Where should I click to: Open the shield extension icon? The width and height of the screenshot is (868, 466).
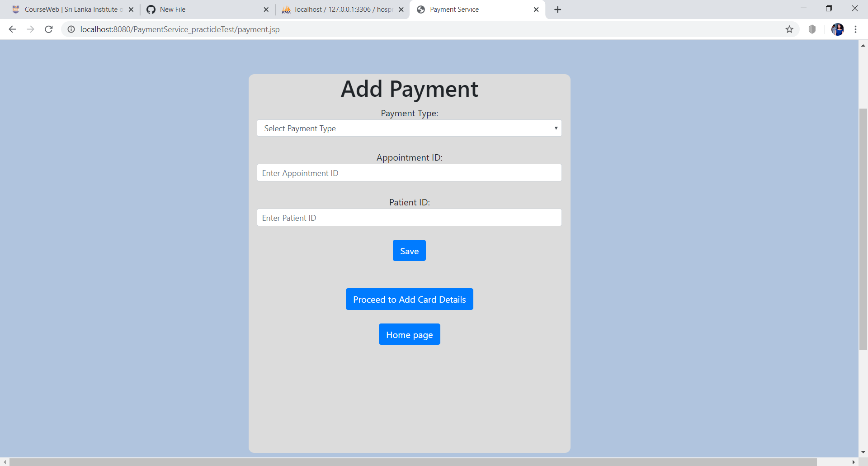(x=812, y=29)
